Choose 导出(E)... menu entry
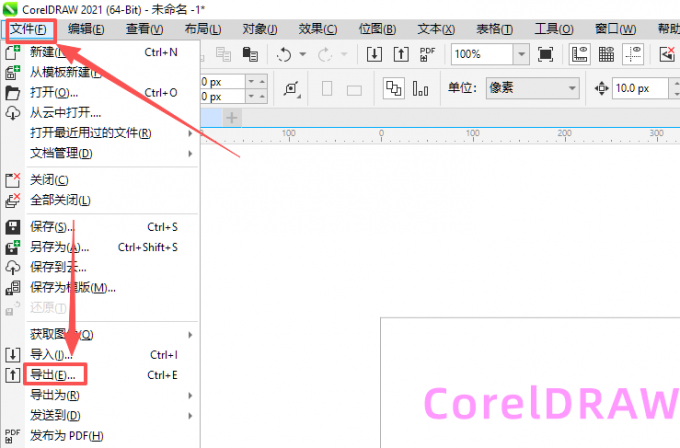The width and height of the screenshot is (680, 448). tap(102, 375)
